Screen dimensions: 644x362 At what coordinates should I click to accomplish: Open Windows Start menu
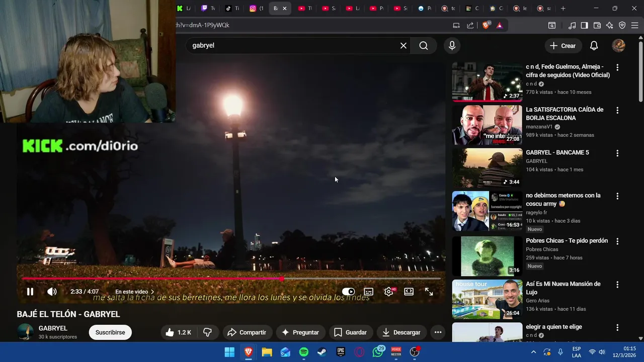click(229, 352)
